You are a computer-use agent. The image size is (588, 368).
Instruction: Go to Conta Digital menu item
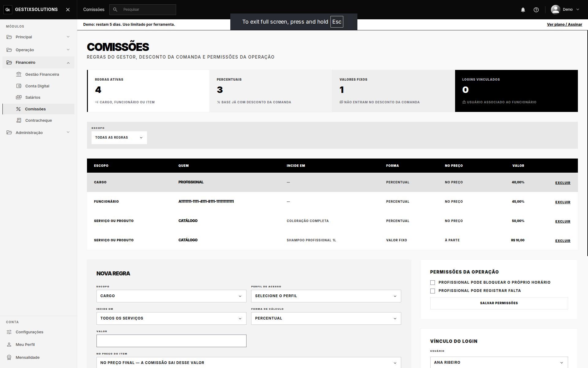pyautogui.click(x=37, y=86)
